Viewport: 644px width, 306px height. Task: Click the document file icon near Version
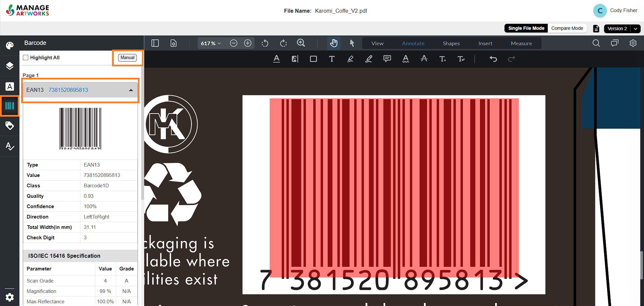(x=596, y=28)
